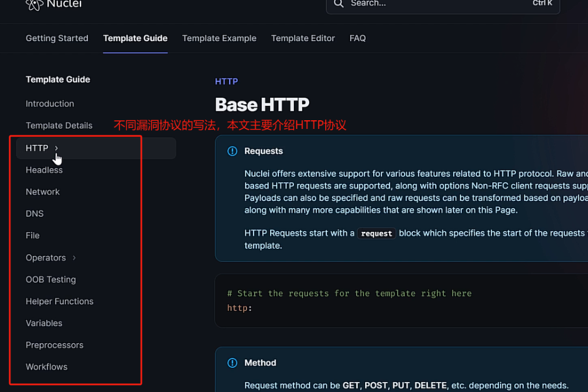
Task: Click the code comment 'Start the requests'
Action: (349, 294)
